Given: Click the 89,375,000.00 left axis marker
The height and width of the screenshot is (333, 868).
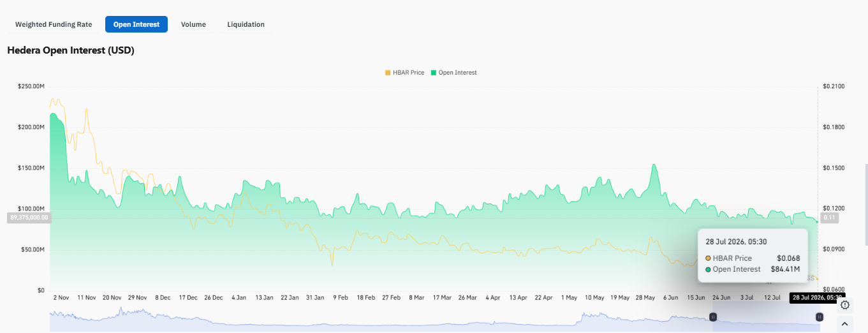Looking at the screenshot, I should 29,218.
